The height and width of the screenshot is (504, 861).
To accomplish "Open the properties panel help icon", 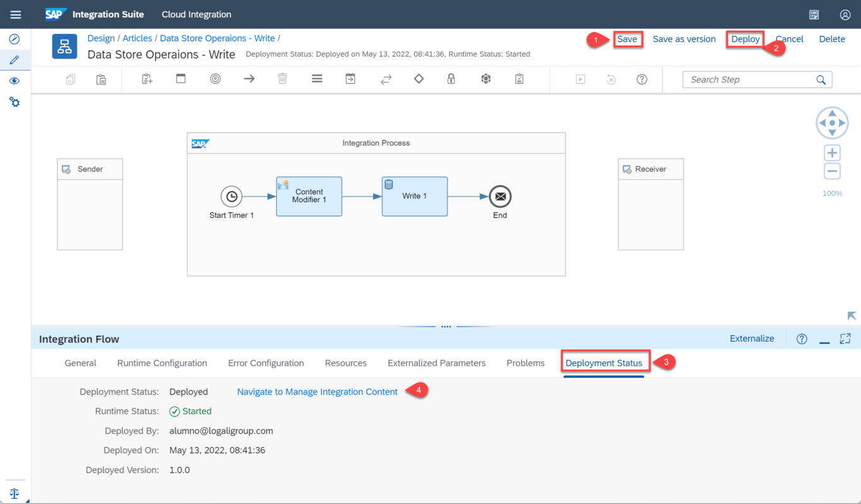I will (x=802, y=339).
